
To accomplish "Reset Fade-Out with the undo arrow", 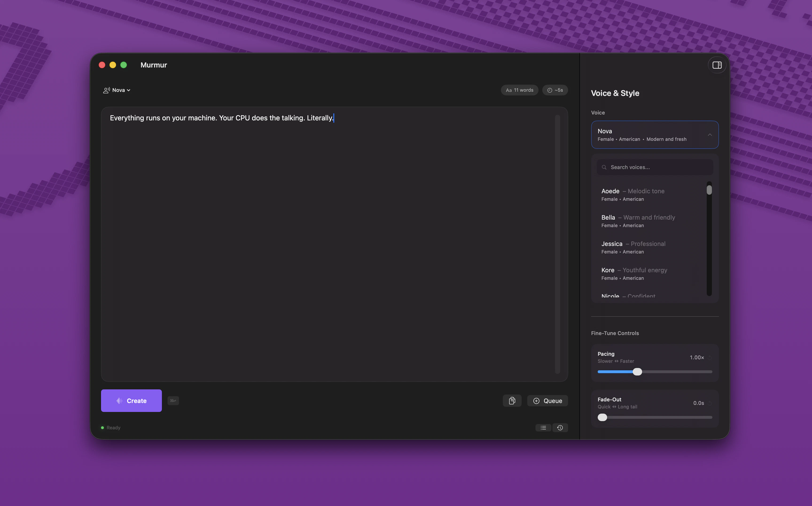I will [x=710, y=403].
